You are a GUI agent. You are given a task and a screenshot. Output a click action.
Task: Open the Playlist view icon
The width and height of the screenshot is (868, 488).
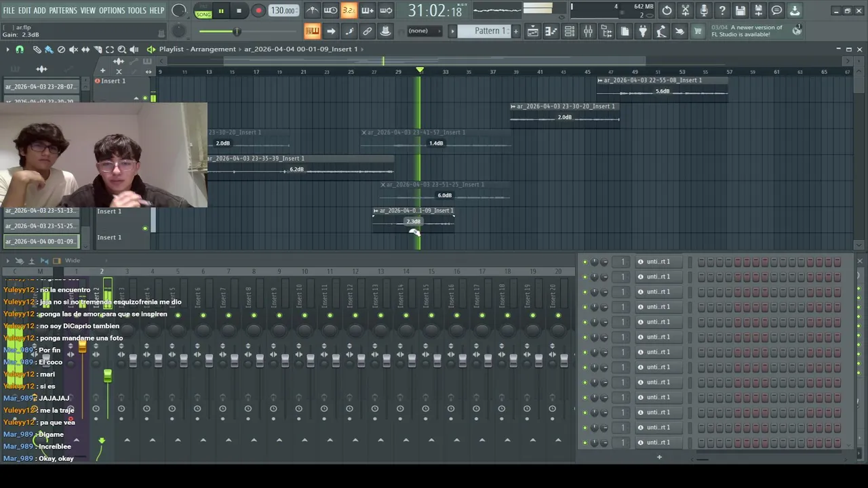coord(533,31)
